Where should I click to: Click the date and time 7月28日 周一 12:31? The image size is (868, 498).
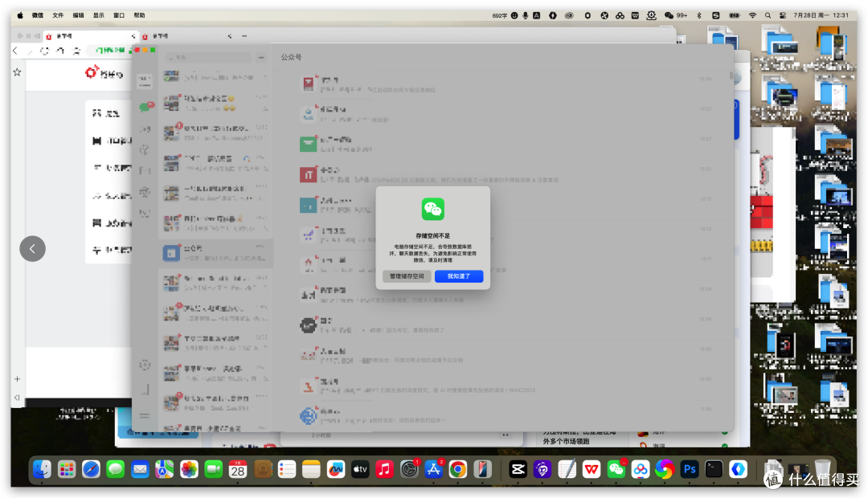click(821, 15)
